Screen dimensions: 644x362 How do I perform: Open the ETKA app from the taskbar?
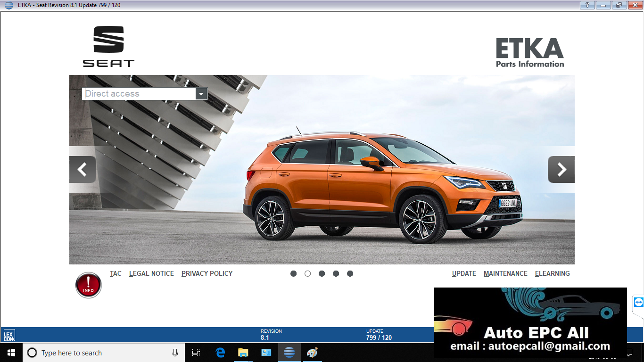[289, 352]
